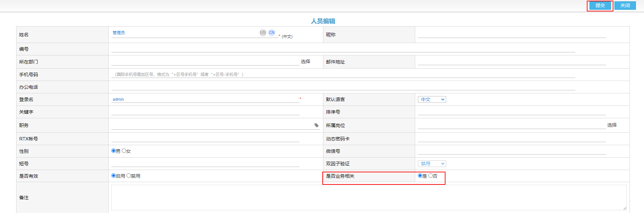Select the 男 gender radio button

(x=113, y=151)
